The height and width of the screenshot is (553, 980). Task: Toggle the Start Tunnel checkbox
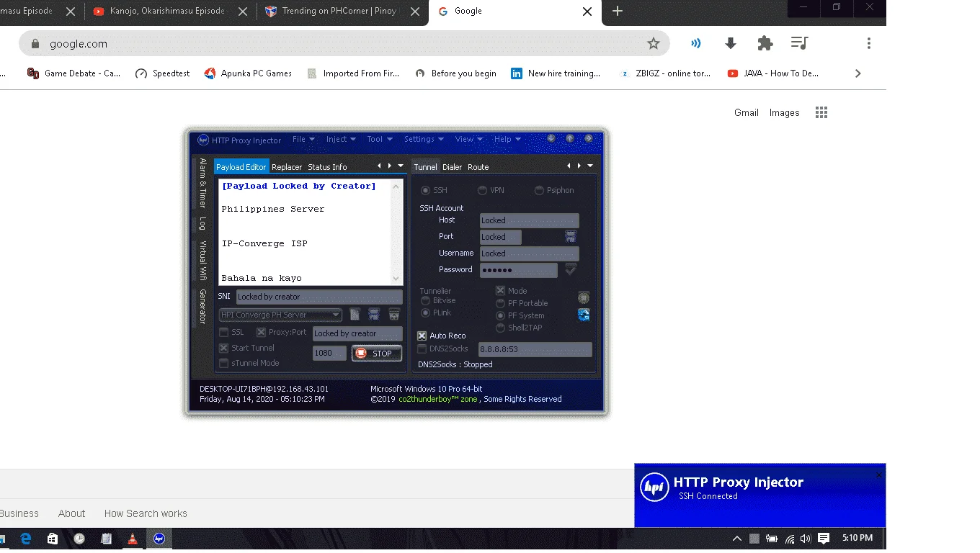click(x=224, y=348)
